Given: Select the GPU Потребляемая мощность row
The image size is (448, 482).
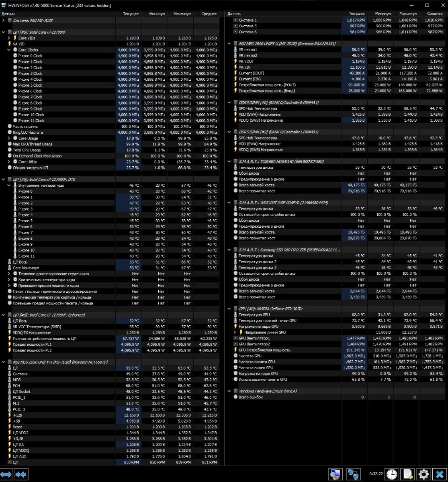Looking at the screenshot, I should click(335, 350).
